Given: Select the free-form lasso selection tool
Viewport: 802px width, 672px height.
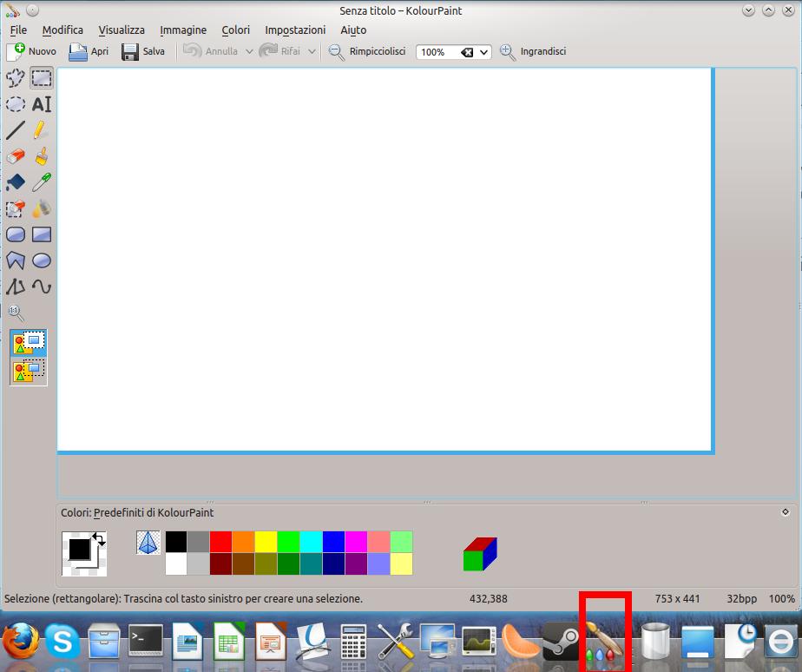Looking at the screenshot, I should point(15,78).
